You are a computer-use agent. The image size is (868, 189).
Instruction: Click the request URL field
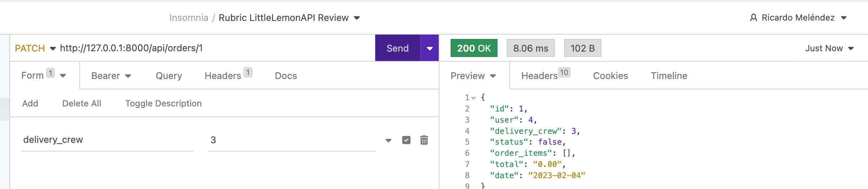point(216,48)
